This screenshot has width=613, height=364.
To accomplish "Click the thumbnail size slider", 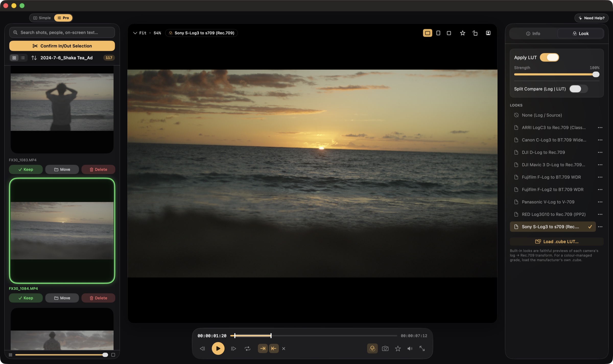I will [x=61, y=355].
